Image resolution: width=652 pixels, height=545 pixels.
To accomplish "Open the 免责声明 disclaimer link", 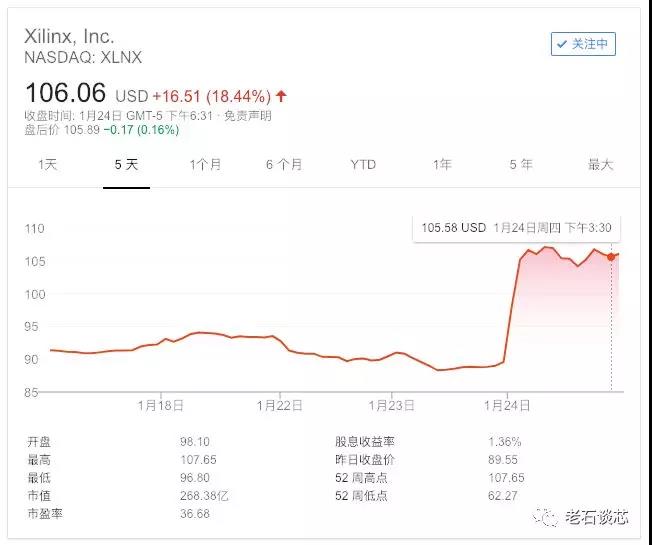I will coord(247,115).
